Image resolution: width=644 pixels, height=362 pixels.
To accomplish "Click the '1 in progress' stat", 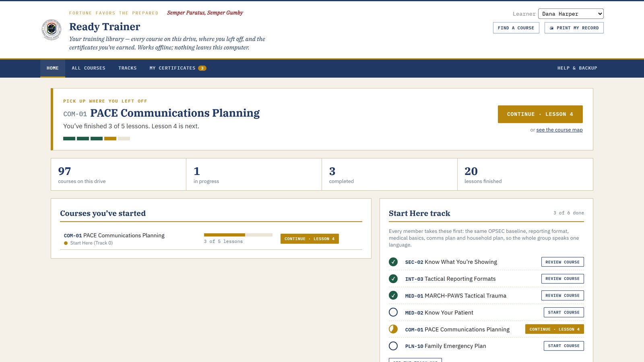I will pos(254,174).
